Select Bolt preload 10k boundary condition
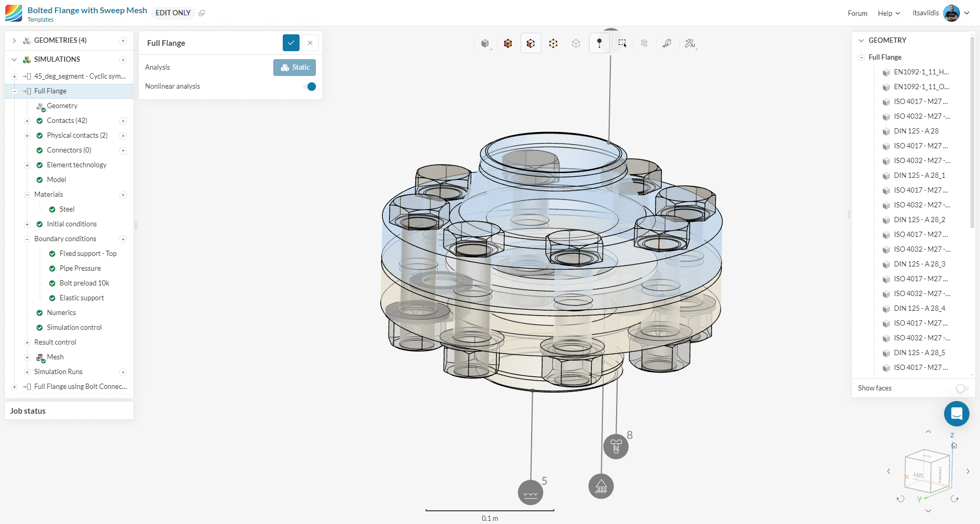Image resolution: width=980 pixels, height=524 pixels. point(84,283)
